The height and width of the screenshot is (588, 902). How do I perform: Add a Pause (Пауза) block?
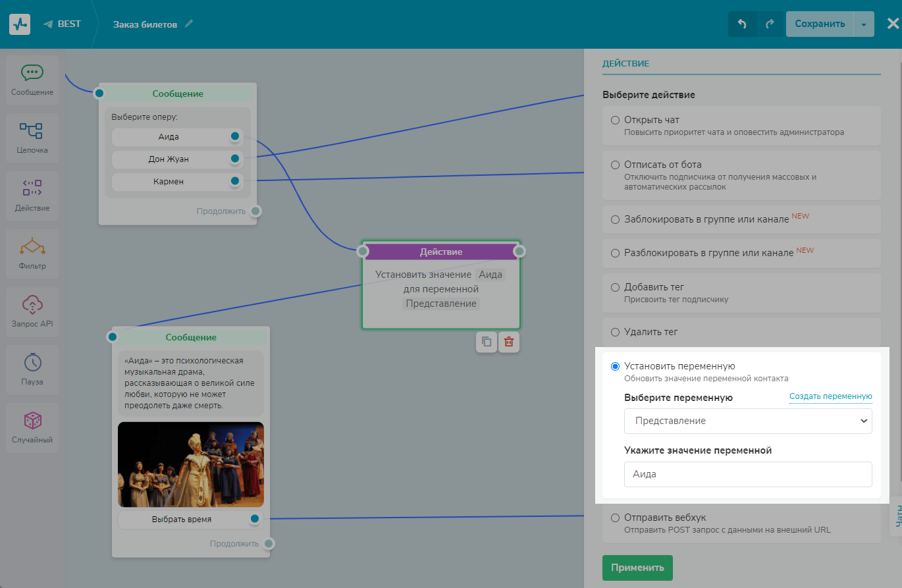[32, 369]
